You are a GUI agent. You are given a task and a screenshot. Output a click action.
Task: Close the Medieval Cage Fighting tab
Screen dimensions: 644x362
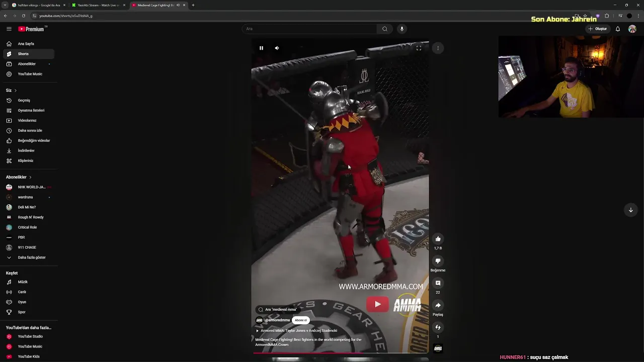184,5
